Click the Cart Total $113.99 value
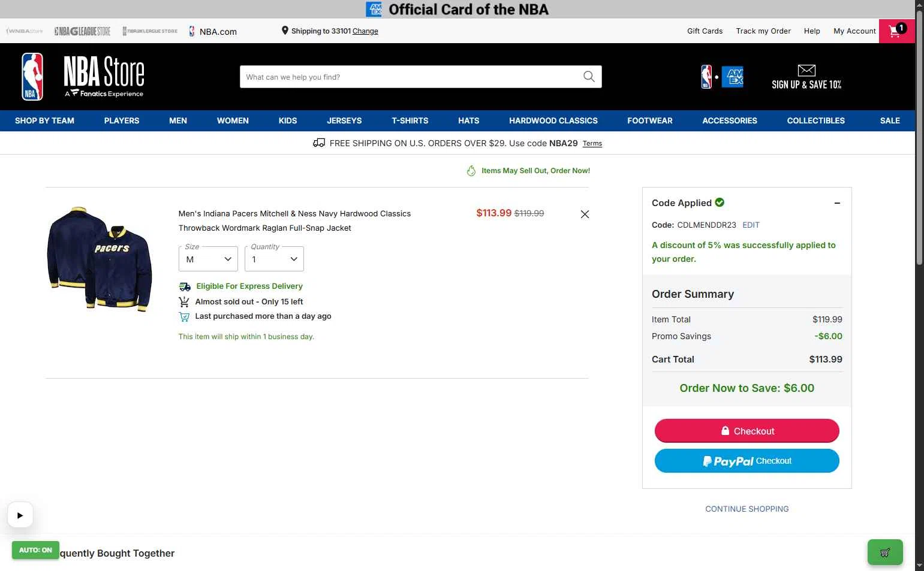Screen dimensions: 924x571 coord(826,359)
